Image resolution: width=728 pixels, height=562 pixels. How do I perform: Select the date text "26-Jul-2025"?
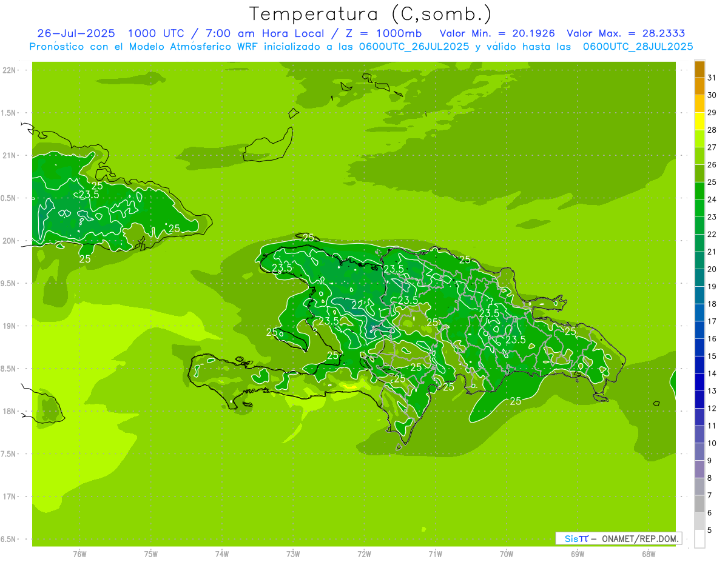point(76,33)
